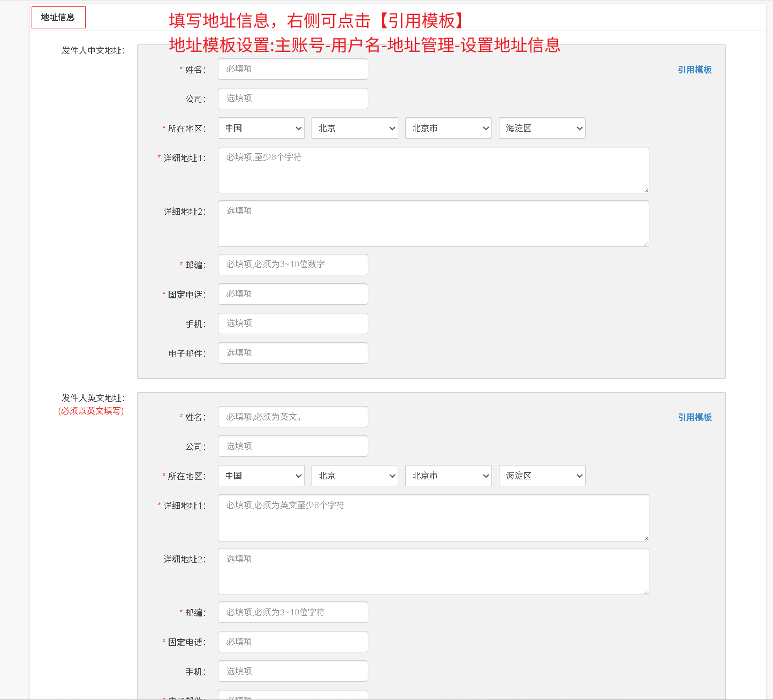Click the 姓名 field in Chinese address
Screen dimensions: 773x700
point(293,69)
